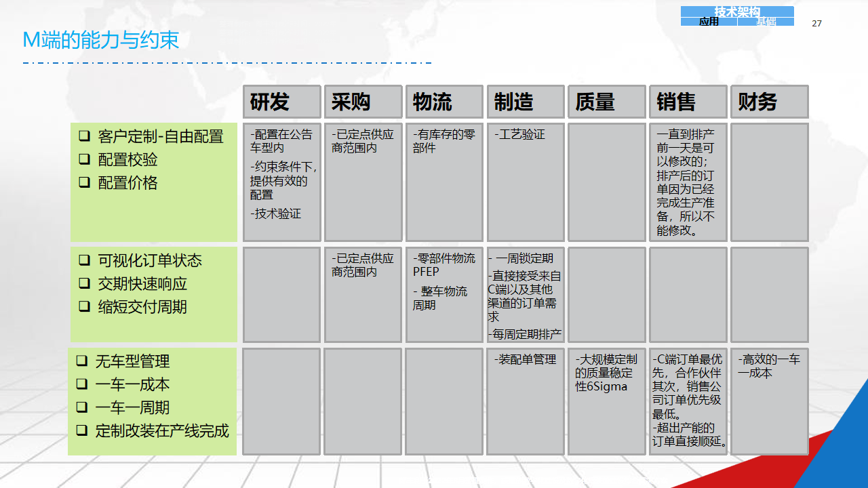
Task: Click the text -零部件物流PFEP
Action: [x=443, y=265]
